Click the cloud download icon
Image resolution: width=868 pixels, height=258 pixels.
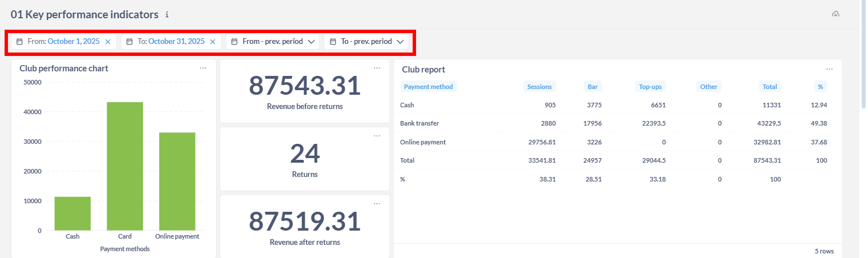click(x=836, y=14)
